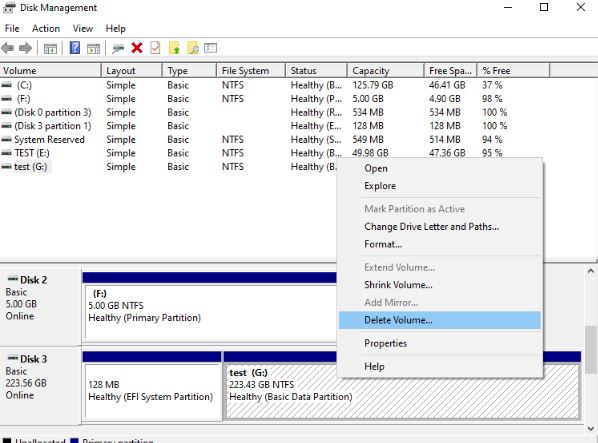Select the System Reserved volume row
The image size is (598, 443).
275,140
